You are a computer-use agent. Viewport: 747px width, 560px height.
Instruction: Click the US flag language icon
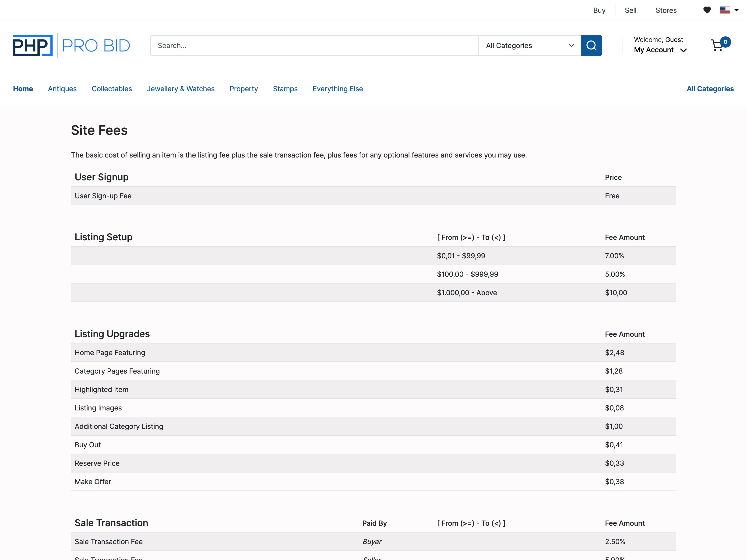[x=725, y=10]
